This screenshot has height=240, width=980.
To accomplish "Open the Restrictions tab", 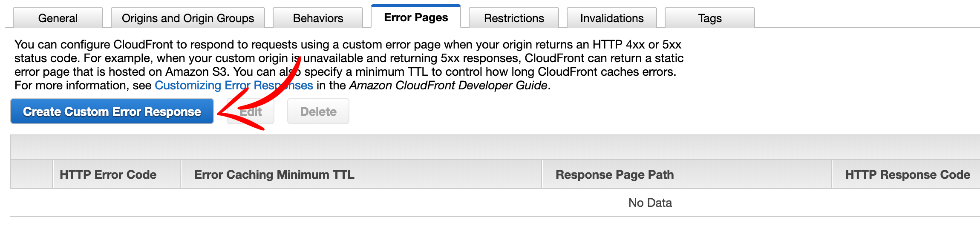I will [x=514, y=18].
